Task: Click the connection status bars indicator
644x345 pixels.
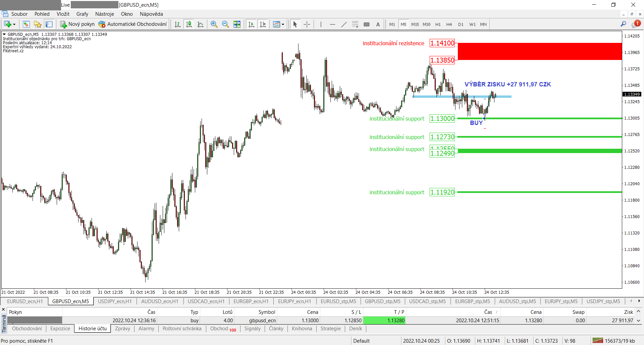Action: tap(598, 341)
